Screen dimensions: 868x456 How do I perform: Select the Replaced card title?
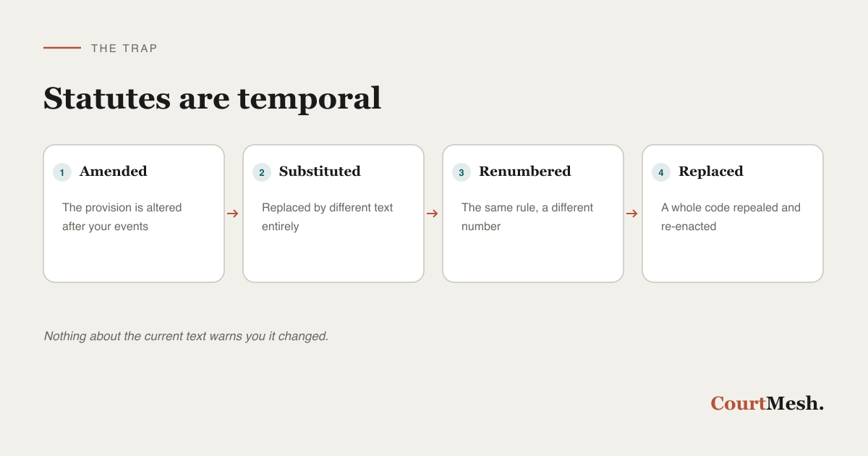(711, 172)
